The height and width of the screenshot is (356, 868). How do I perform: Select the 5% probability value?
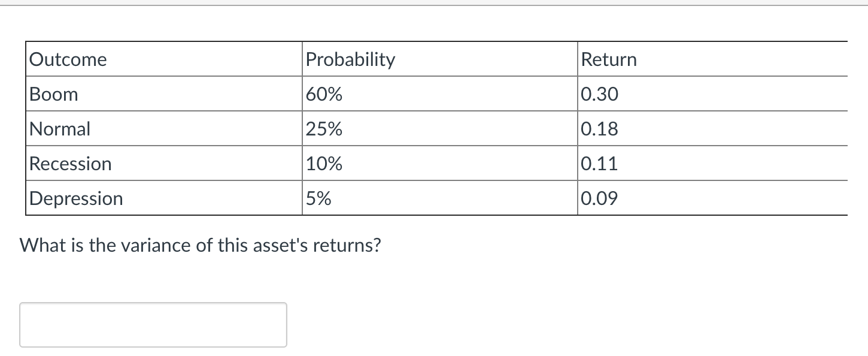coord(317,198)
